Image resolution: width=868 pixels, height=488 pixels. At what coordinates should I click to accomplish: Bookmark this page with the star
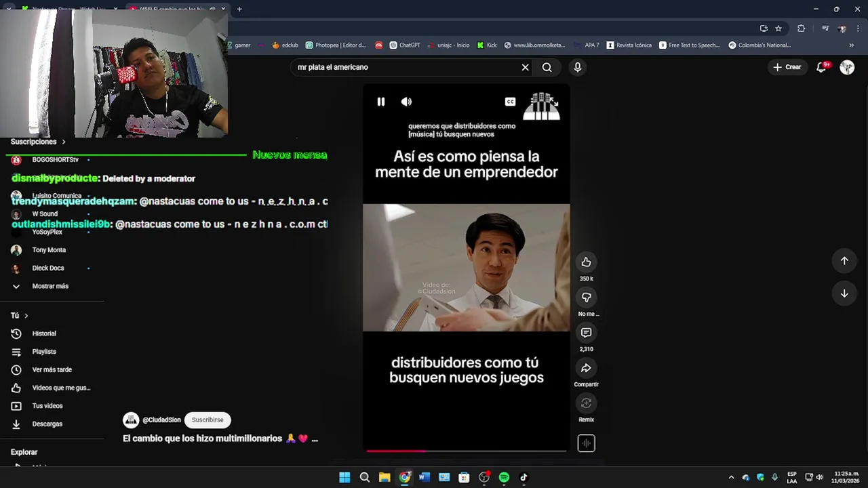(778, 28)
